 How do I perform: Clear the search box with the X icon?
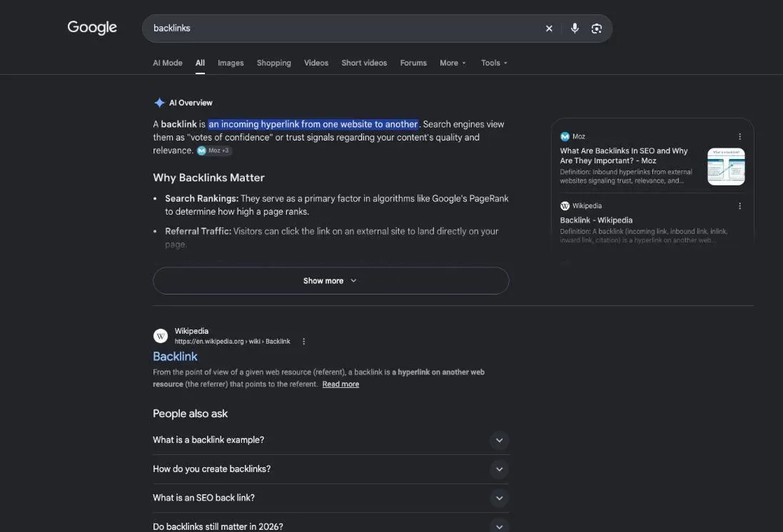click(x=549, y=29)
